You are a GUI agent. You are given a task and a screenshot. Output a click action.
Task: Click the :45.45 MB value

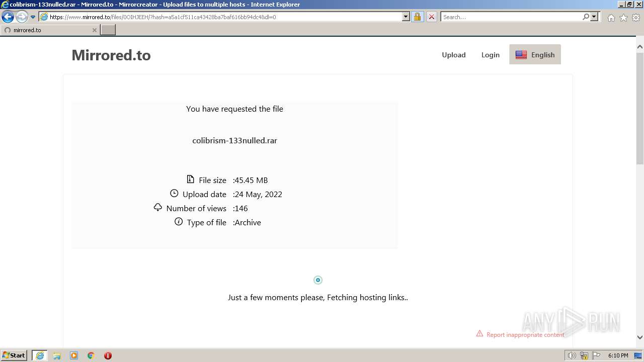(250, 180)
